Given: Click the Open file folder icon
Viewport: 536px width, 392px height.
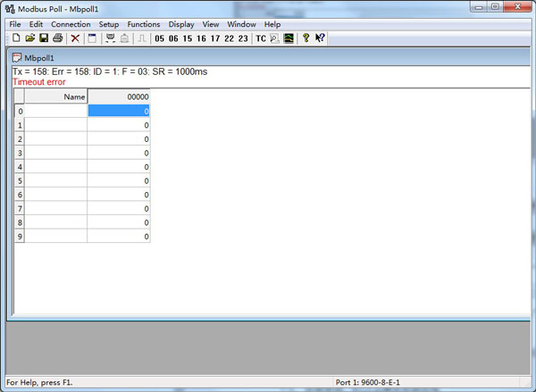Looking at the screenshot, I should [x=29, y=38].
